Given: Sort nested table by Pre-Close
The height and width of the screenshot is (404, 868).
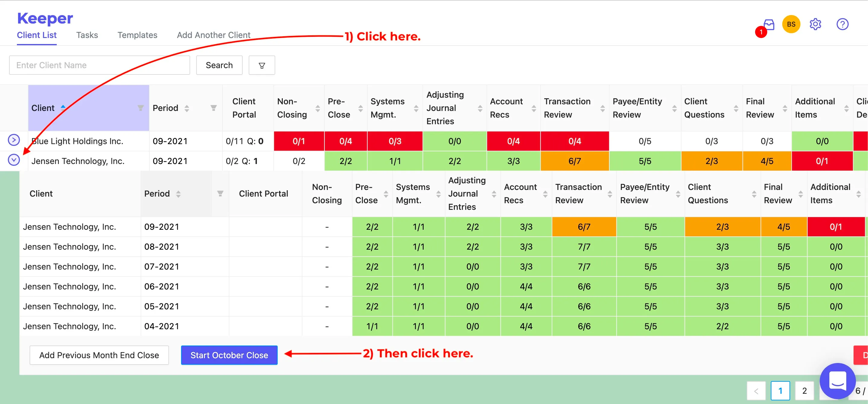Looking at the screenshot, I should [x=386, y=194].
